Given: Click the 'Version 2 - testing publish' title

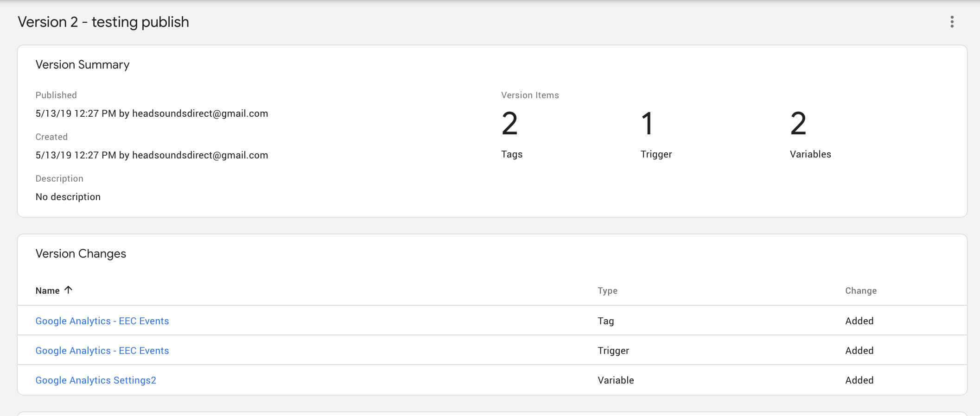Looking at the screenshot, I should click(103, 22).
